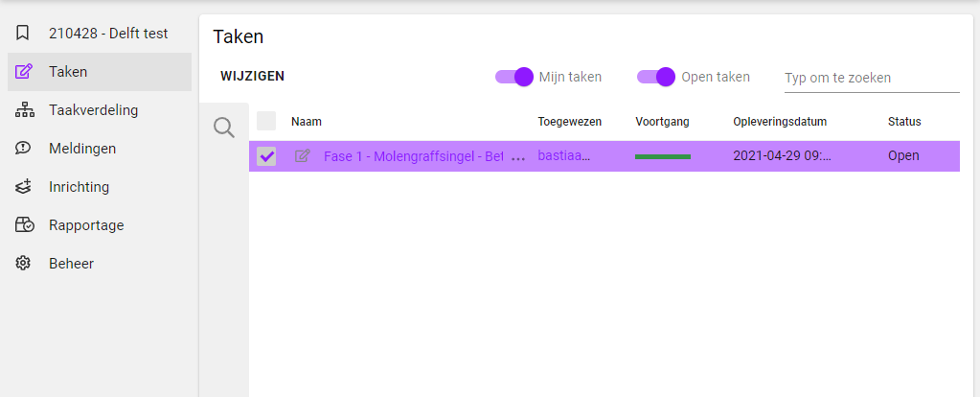
Task: Sort by the Naam column header
Action: [306, 122]
